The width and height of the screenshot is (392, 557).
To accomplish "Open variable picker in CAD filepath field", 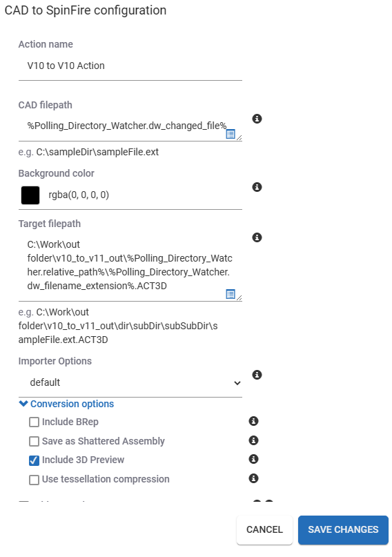I will (x=231, y=134).
